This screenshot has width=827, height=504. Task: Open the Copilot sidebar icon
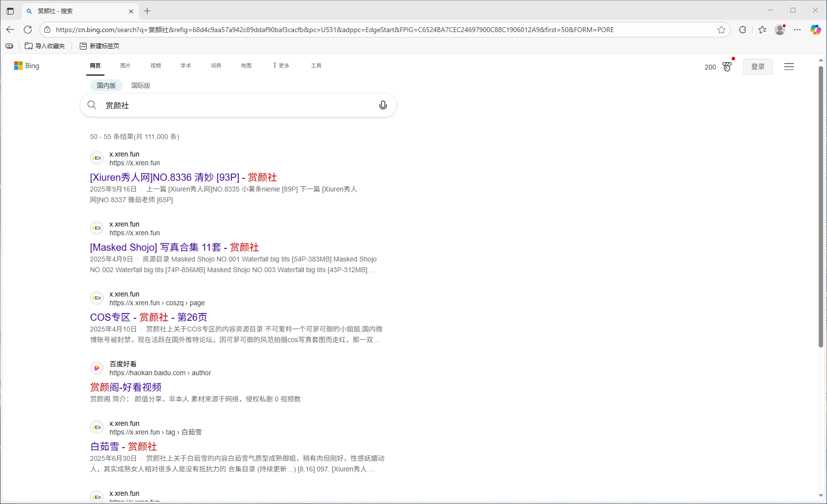815,30
